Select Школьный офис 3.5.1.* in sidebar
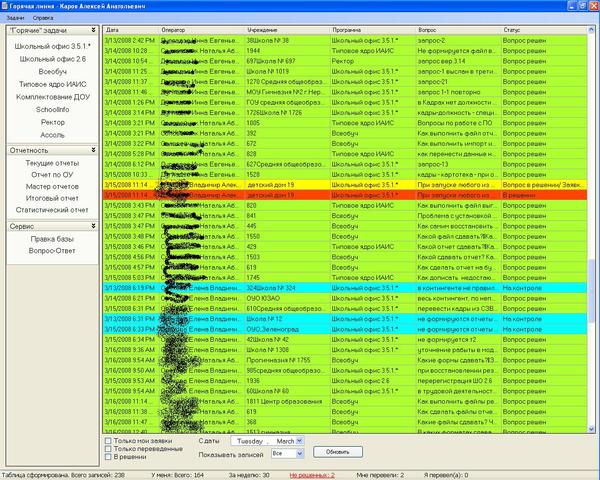600x480 pixels. click(53, 47)
